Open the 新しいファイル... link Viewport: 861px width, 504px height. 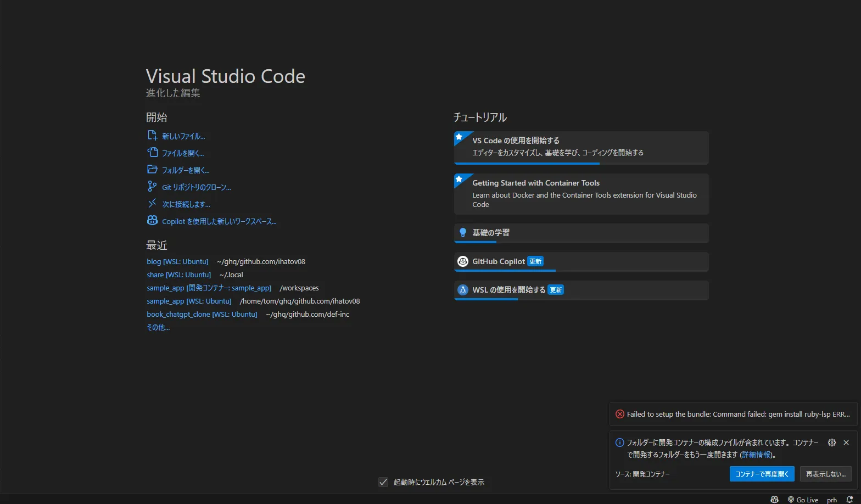point(183,136)
